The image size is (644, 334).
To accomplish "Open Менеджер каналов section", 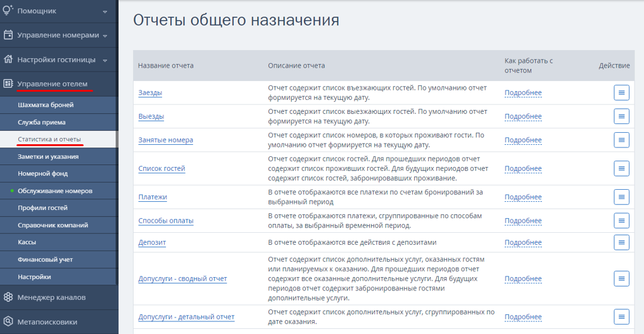I will (x=59, y=297).
